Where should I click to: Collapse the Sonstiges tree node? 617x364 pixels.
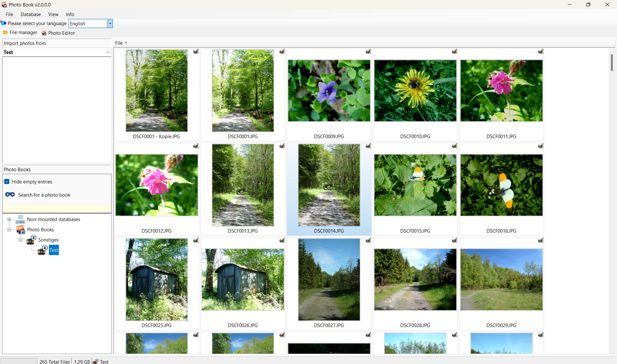point(20,240)
